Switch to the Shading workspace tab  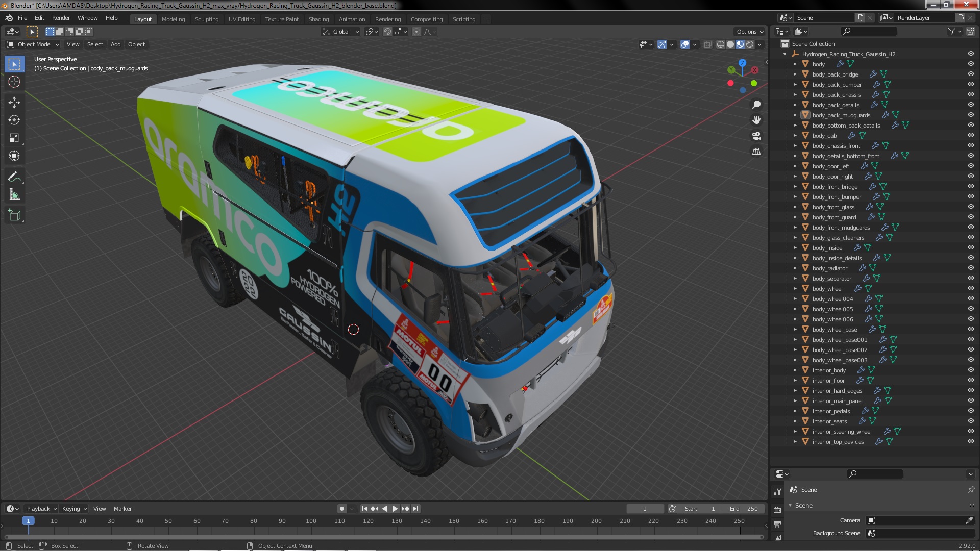pyautogui.click(x=318, y=19)
